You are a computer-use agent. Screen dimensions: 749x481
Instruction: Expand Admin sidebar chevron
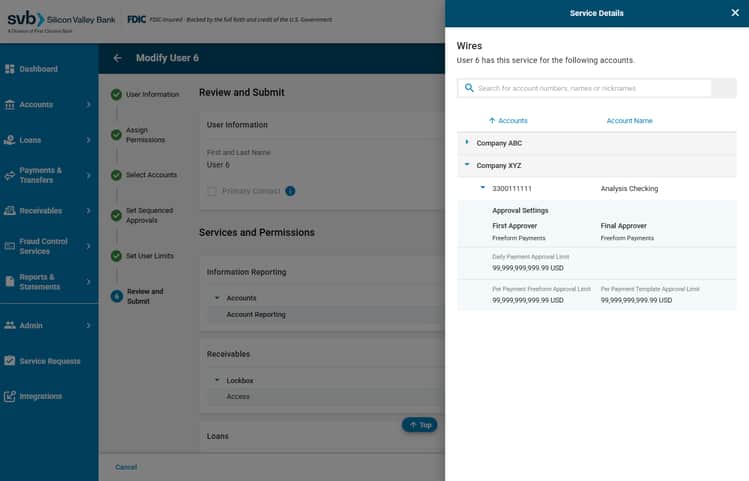pos(88,325)
